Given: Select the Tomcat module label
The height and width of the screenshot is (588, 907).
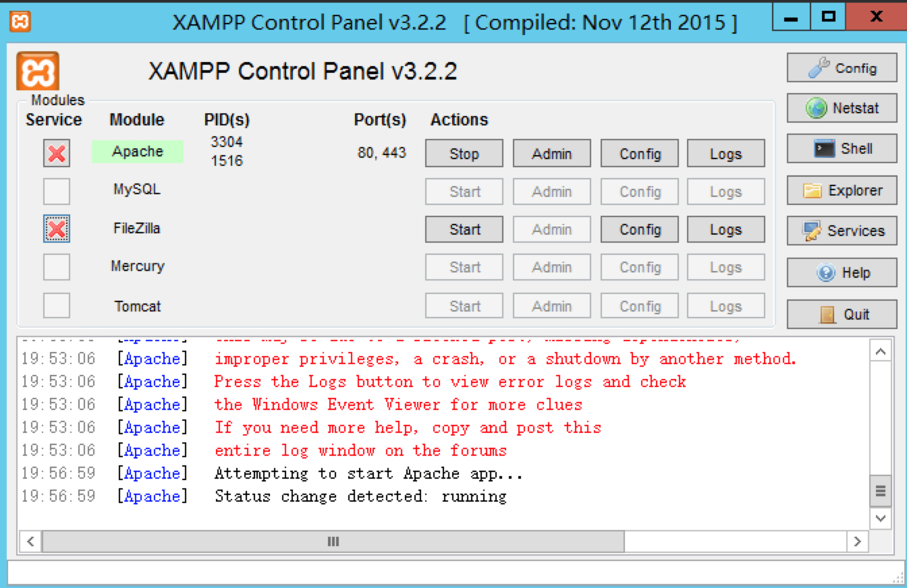Looking at the screenshot, I should click(x=138, y=305).
